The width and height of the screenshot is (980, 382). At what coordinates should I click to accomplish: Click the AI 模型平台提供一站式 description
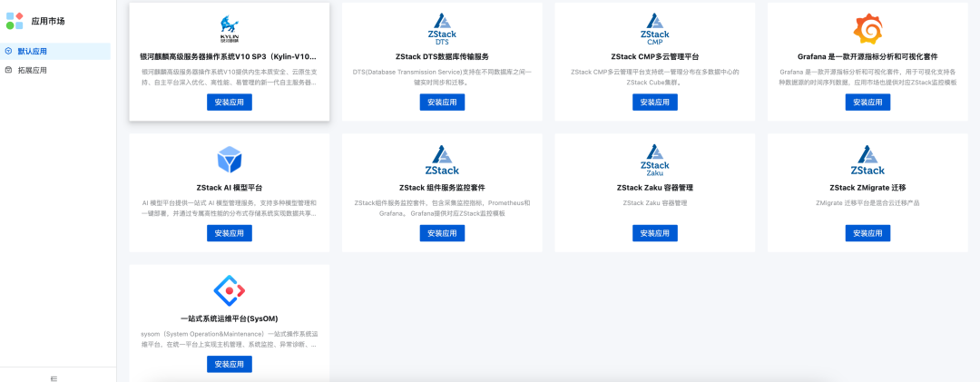(230, 208)
